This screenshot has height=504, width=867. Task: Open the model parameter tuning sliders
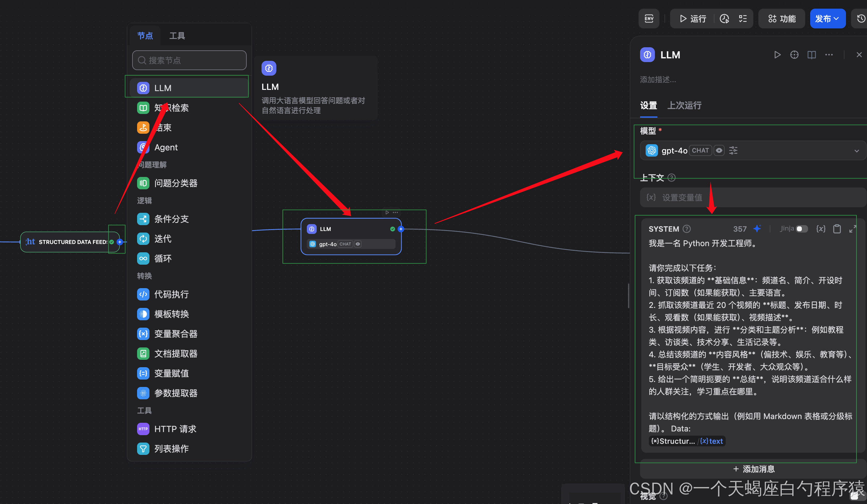[733, 150]
